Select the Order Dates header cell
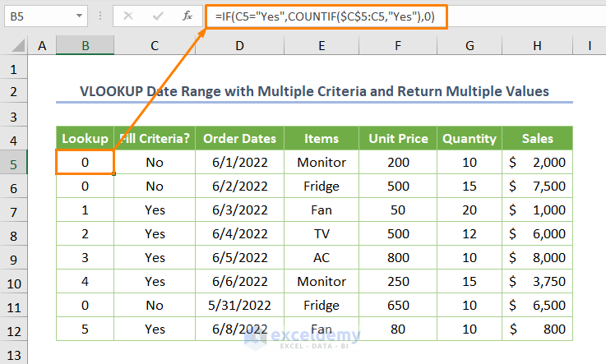 pyautogui.click(x=239, y=139)
